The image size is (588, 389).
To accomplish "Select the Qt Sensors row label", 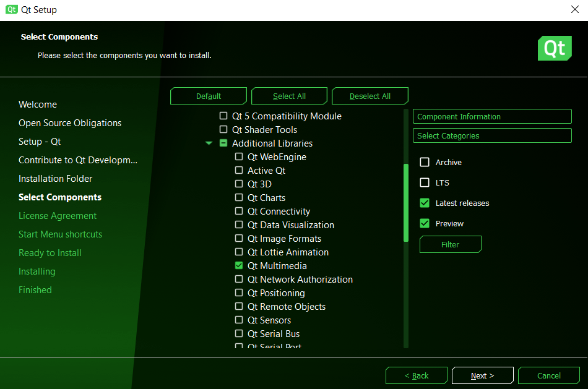I will 269,320.
